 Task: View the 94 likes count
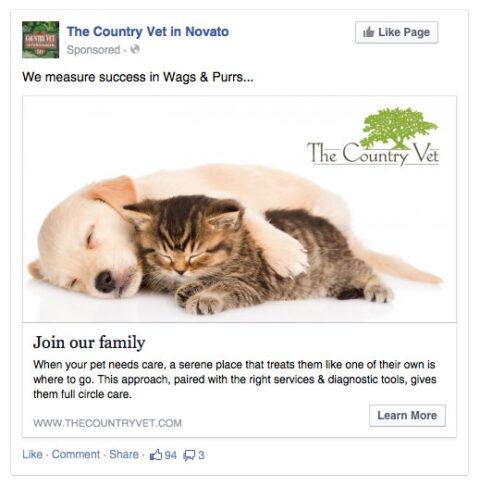point(170,455)
